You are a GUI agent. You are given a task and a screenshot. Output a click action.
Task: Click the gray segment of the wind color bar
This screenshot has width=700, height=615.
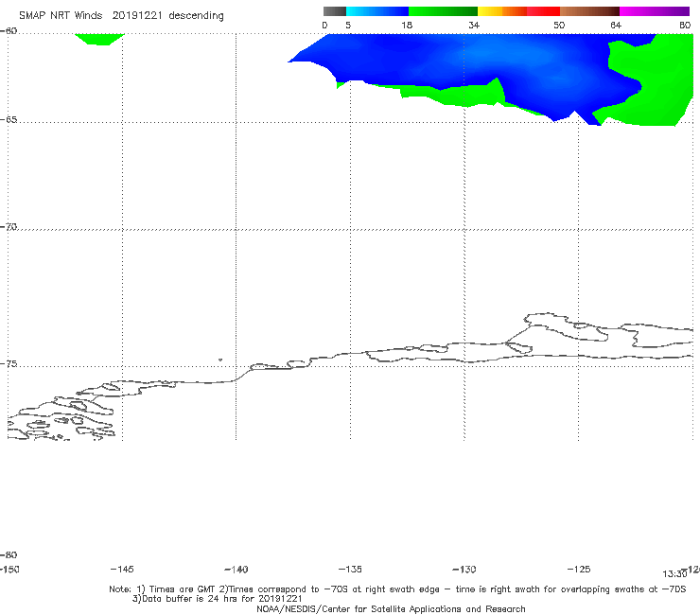(334, 11)
